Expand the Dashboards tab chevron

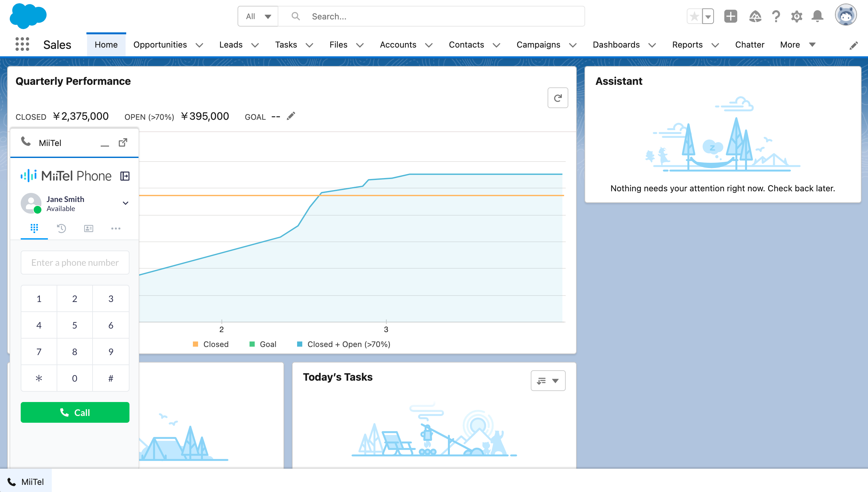[652, 45]
